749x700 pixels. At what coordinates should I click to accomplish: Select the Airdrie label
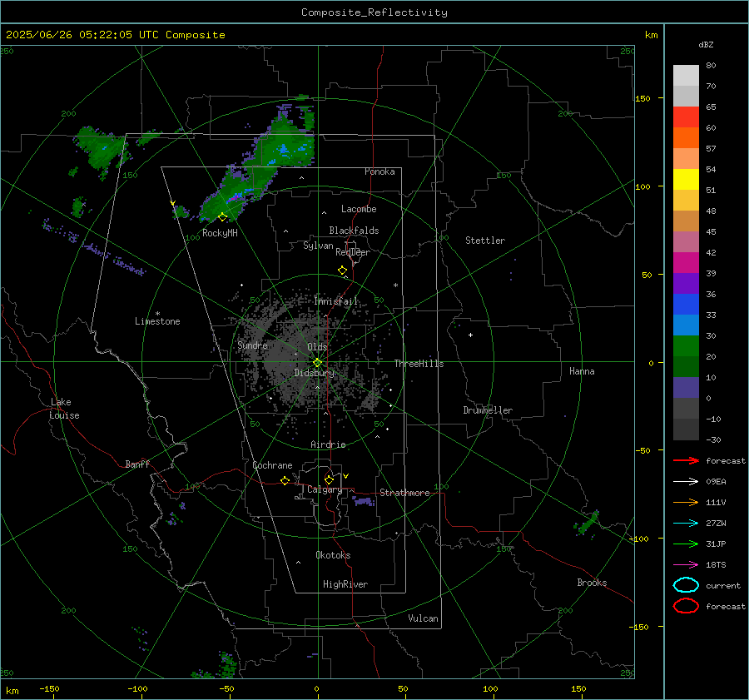[x=328, y=444]
